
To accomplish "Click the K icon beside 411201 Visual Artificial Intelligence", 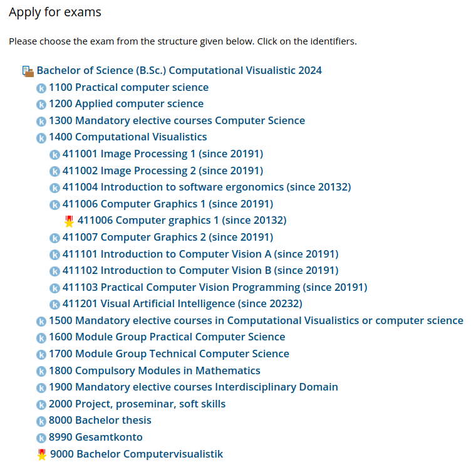I will (x=55, y=304).
